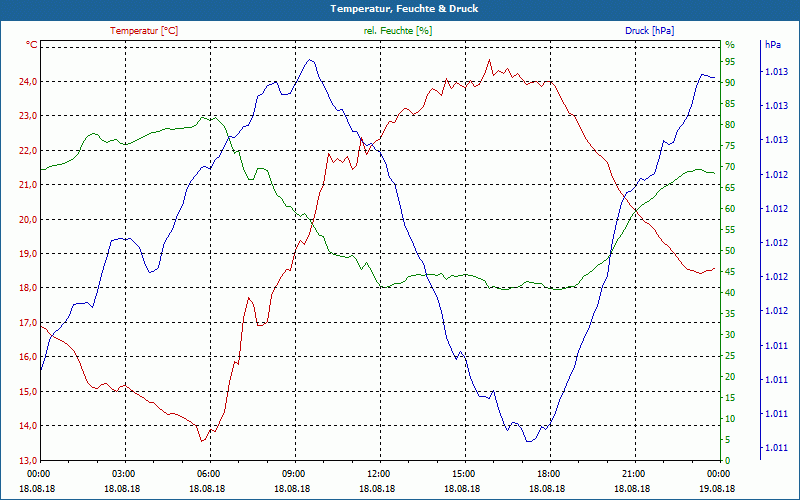Image resolution: width=800 pixels, height=500 pixels.
Task: Click the "45" humidity axis tick
Action: point(730,272)
